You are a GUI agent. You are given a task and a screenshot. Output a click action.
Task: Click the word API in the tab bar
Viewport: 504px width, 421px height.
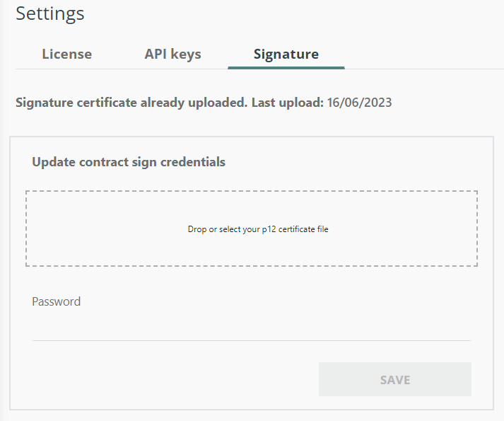(x=156, y=54)
